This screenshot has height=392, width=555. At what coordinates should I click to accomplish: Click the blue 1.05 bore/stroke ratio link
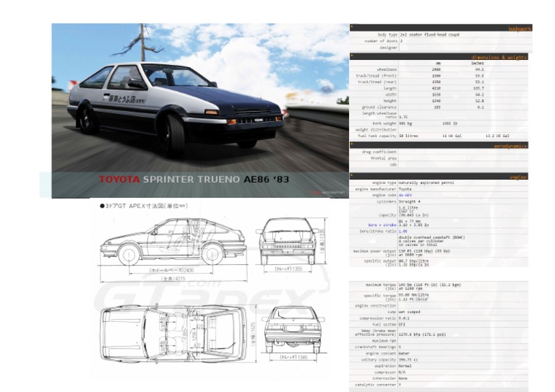pos(403,231)
